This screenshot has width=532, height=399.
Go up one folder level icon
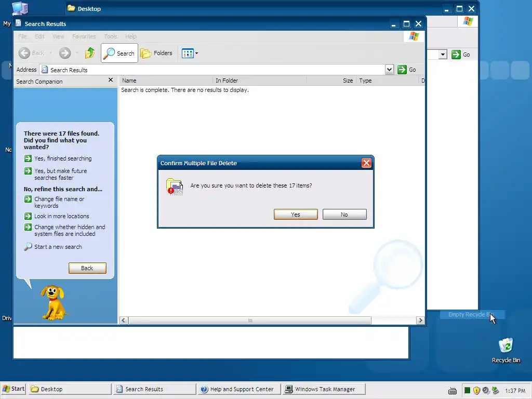tap(90, 53)
